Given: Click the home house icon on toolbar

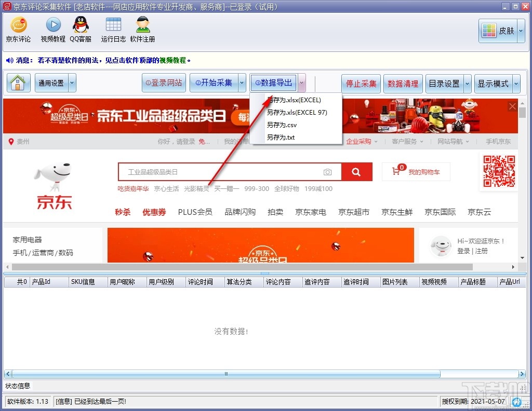Looking at the screenshot, I should [x=18, y=83].
